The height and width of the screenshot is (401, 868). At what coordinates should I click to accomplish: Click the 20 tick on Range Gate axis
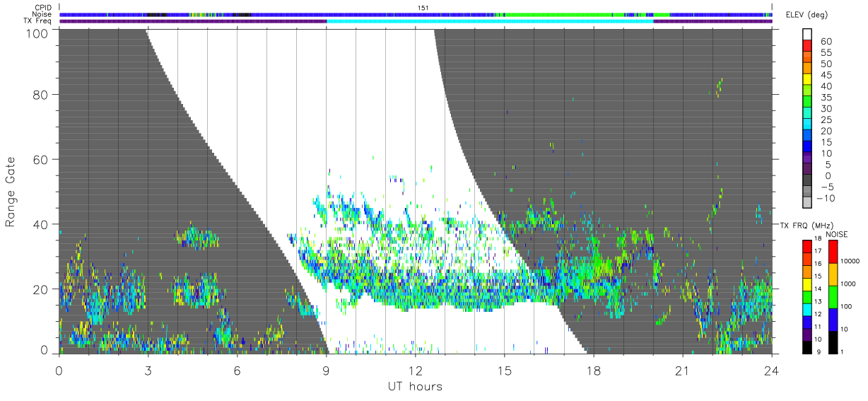click(x=40, y=289)
